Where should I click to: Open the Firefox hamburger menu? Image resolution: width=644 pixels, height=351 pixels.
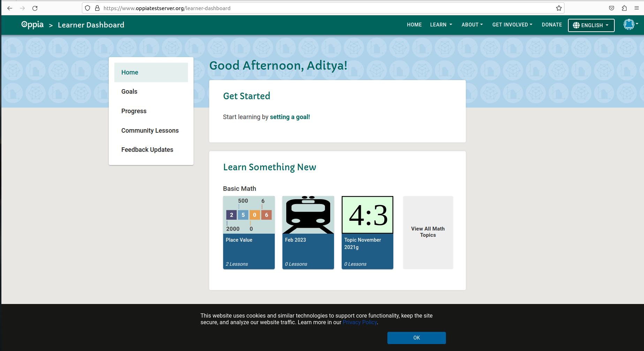(637, 8)
